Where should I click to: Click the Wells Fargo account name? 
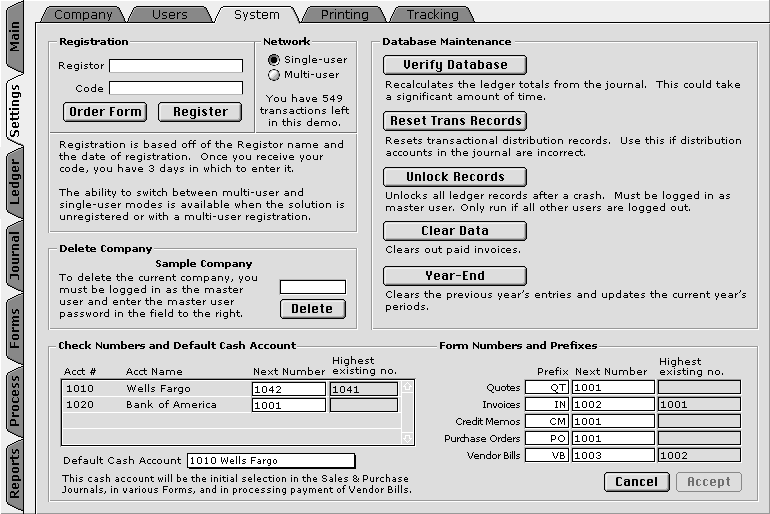click(158, 389)
